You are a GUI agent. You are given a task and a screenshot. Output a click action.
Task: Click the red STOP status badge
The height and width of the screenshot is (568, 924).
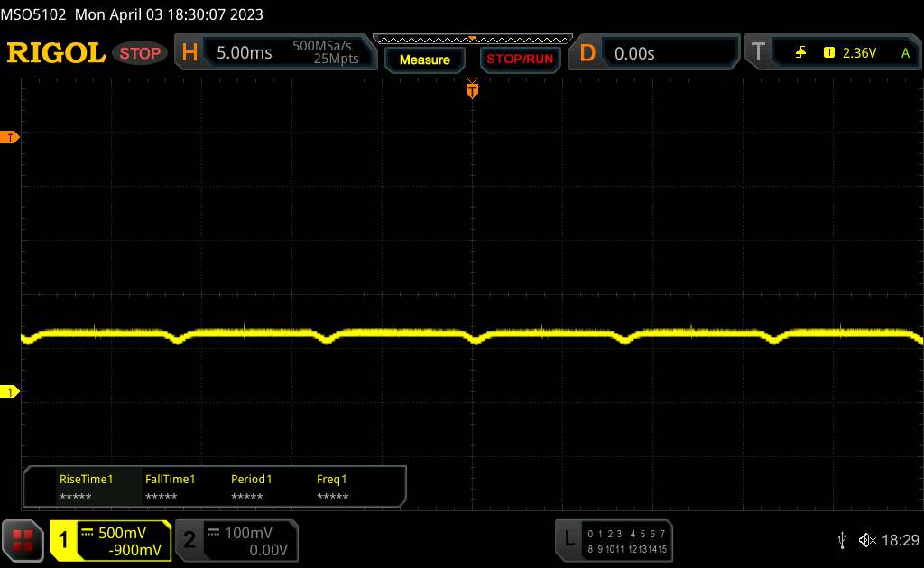[x=140, y=53]
